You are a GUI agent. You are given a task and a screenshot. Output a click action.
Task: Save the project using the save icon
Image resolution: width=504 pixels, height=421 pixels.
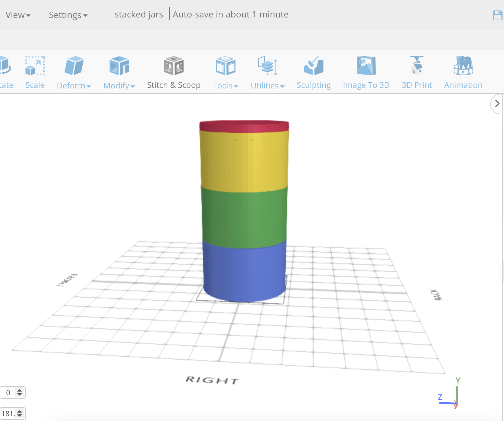click(x=497, y=15)
